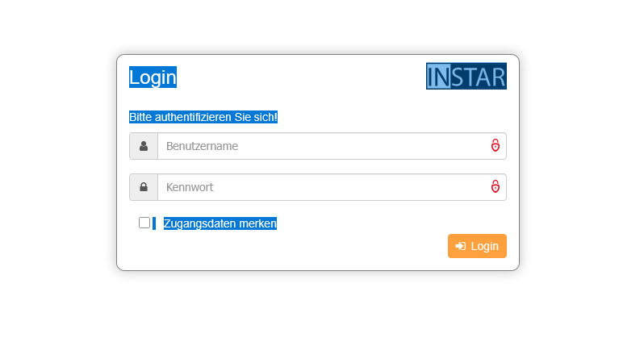
Task: Click the INSTAR logo
Action: 466,76
